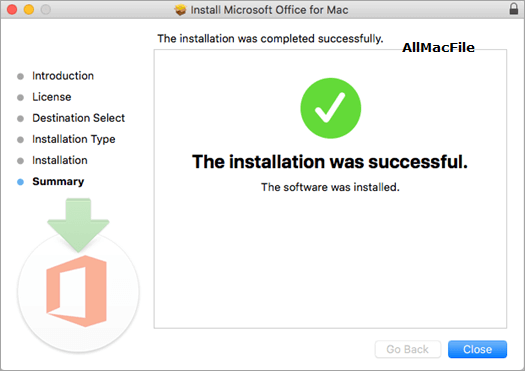Click the blue bullet beside Summary
The height and width of the screenshot is (371, 525).
[20, 182]
